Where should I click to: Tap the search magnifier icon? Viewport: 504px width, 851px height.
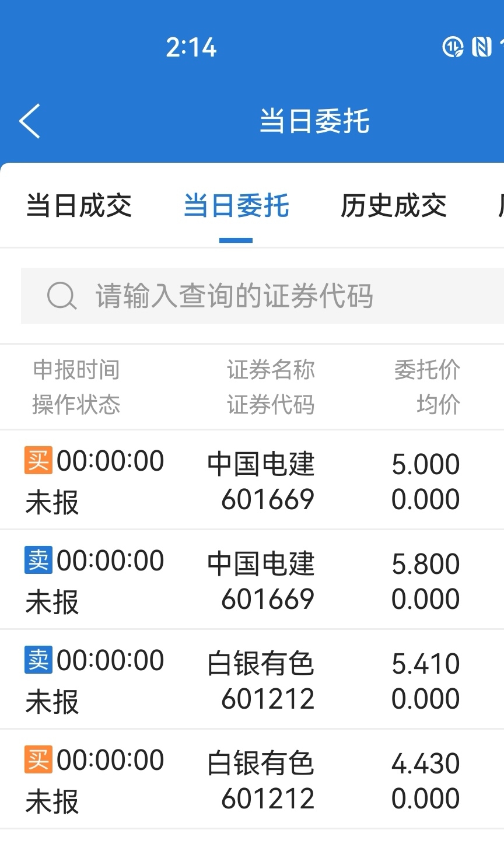[62, 296]
